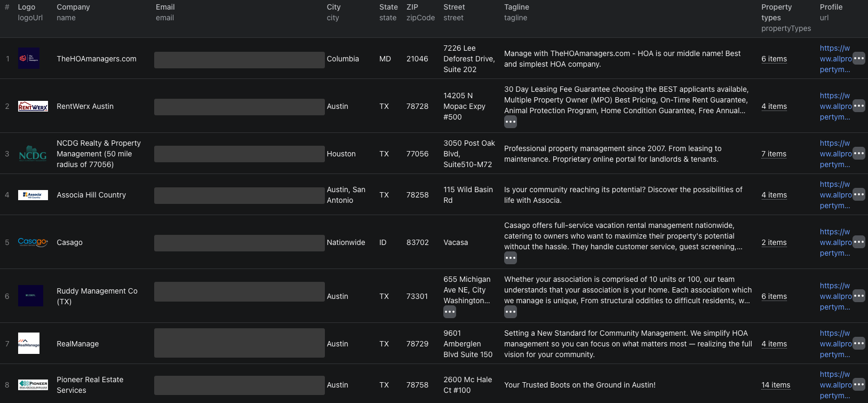This screenshot has height=403, width=868.
Task: Expand Associa Hill Country profile URL ellipsis
Action: pos(859,194)
